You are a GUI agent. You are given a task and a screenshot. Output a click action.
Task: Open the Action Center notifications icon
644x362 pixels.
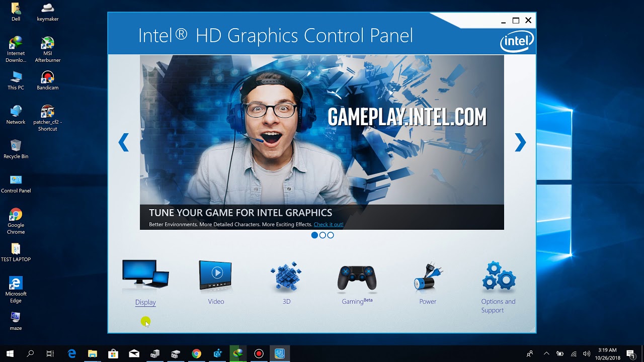click(x=630, y=354)
